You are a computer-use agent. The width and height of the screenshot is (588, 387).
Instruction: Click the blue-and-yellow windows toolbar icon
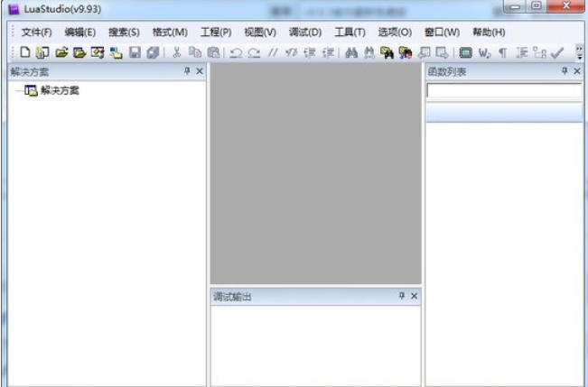pyautogui.click(x=116, y=52)
